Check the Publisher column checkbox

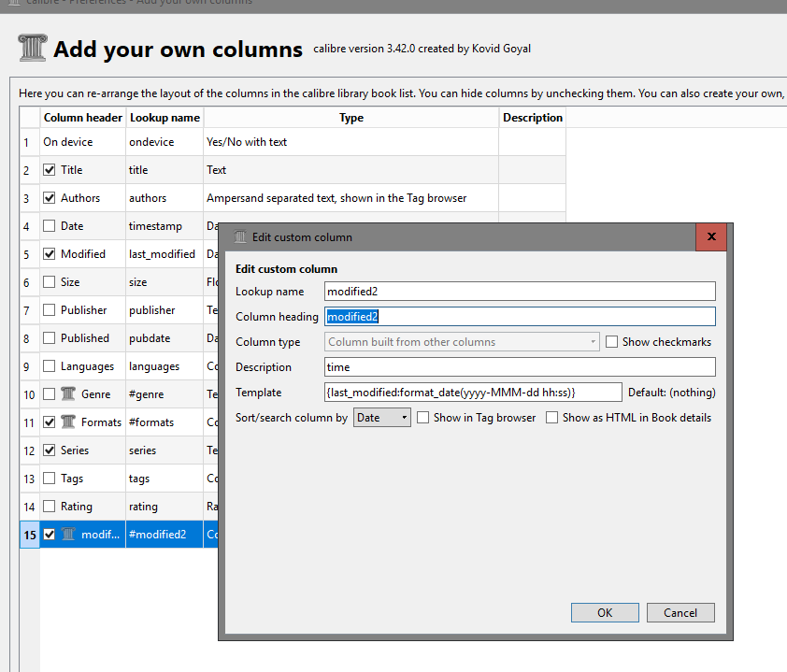click(x=50, y=310)
